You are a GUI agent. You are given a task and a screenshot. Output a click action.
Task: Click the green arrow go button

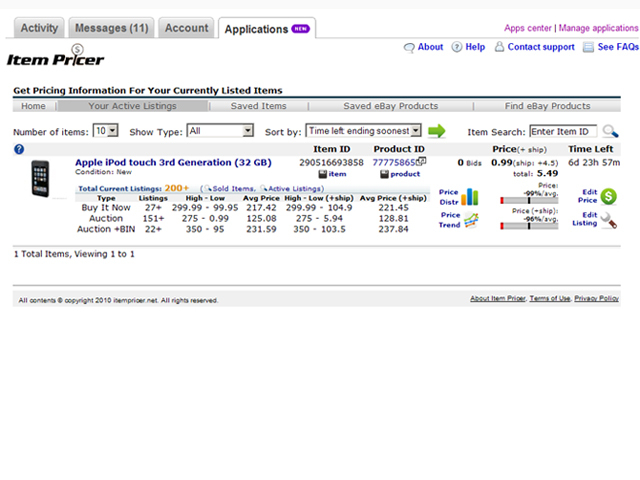(x=436, y=131)
